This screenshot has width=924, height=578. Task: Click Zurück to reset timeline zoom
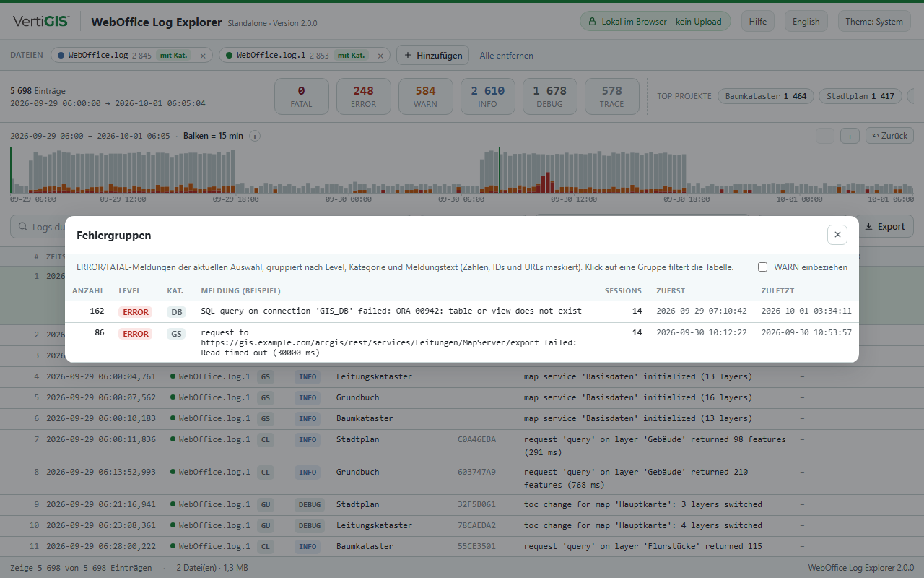click(889, 136)
